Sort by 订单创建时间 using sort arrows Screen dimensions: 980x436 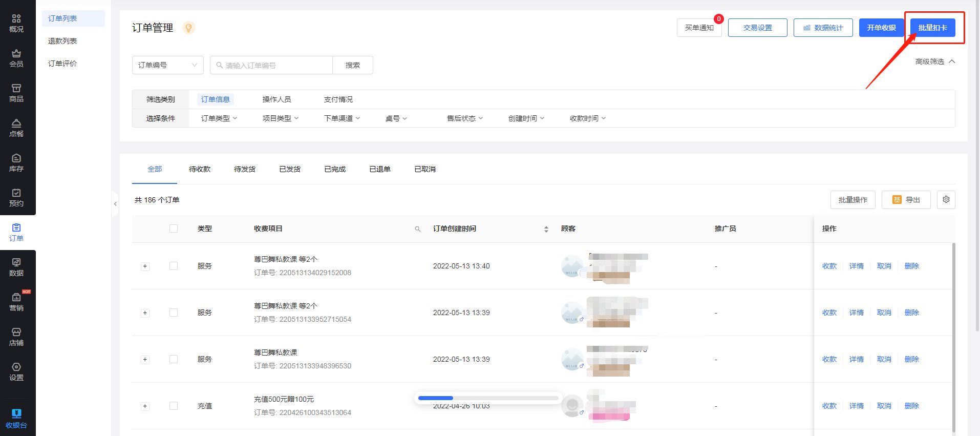[546, 229]
